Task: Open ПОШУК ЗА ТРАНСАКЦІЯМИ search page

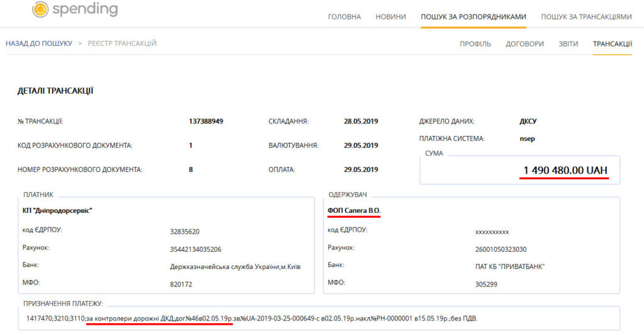Action: click(586, 17)
